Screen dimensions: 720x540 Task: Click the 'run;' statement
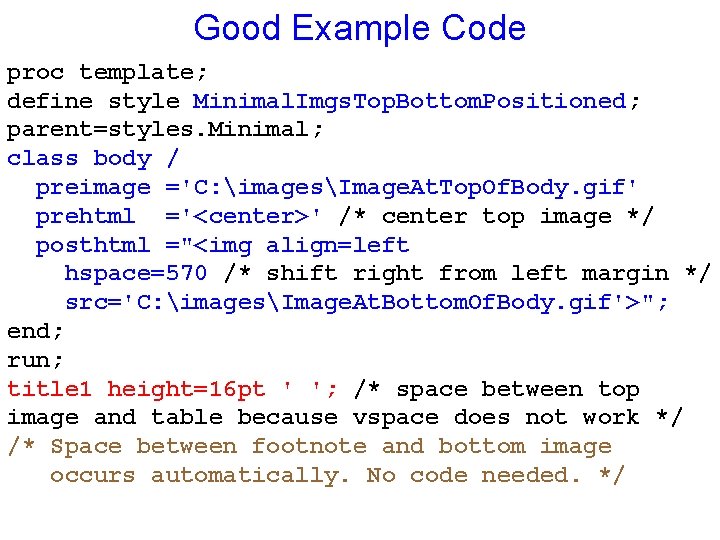pos(35,360)
